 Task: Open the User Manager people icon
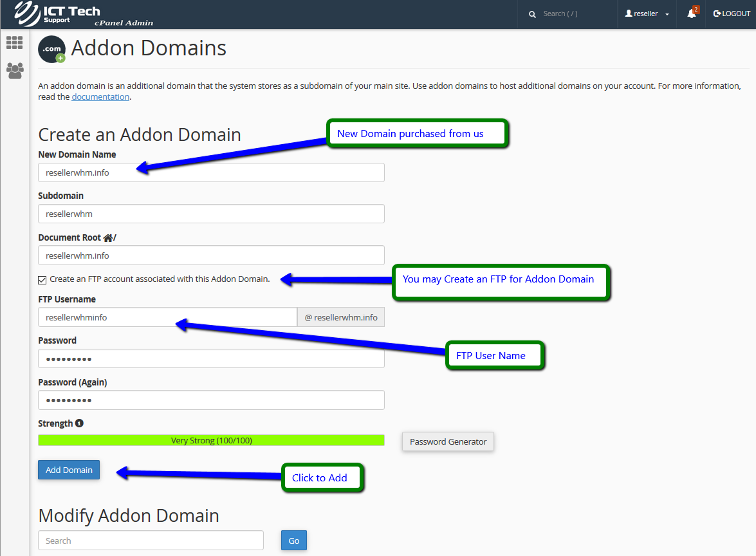click(14, 70)
